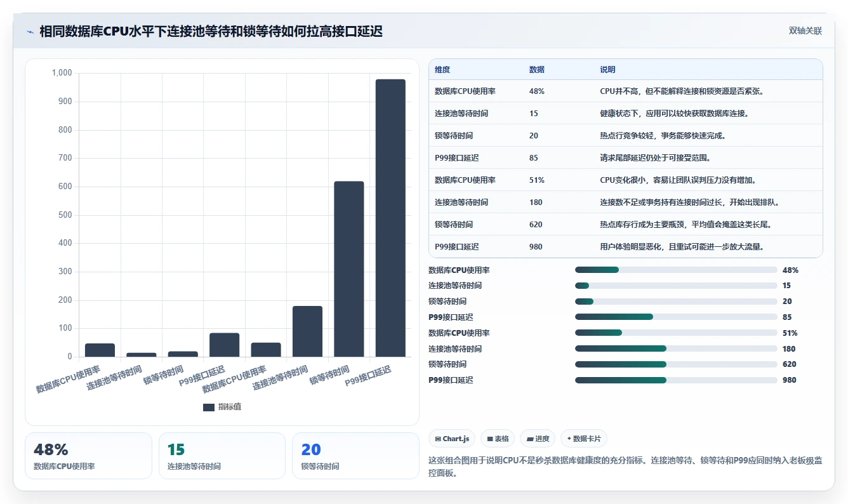
Task: Click the 48% progress bar for 数据库CPU使用率
Action: coord(676,270)
